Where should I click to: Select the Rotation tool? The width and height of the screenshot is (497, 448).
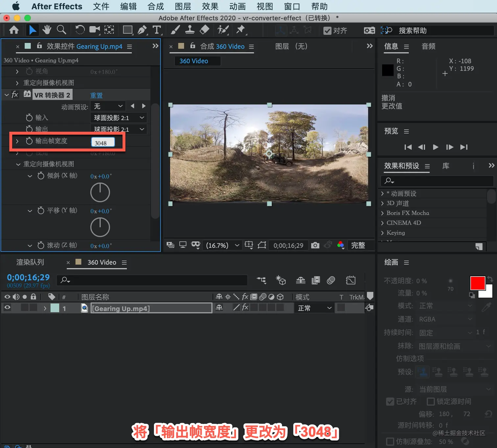point(80,30)
